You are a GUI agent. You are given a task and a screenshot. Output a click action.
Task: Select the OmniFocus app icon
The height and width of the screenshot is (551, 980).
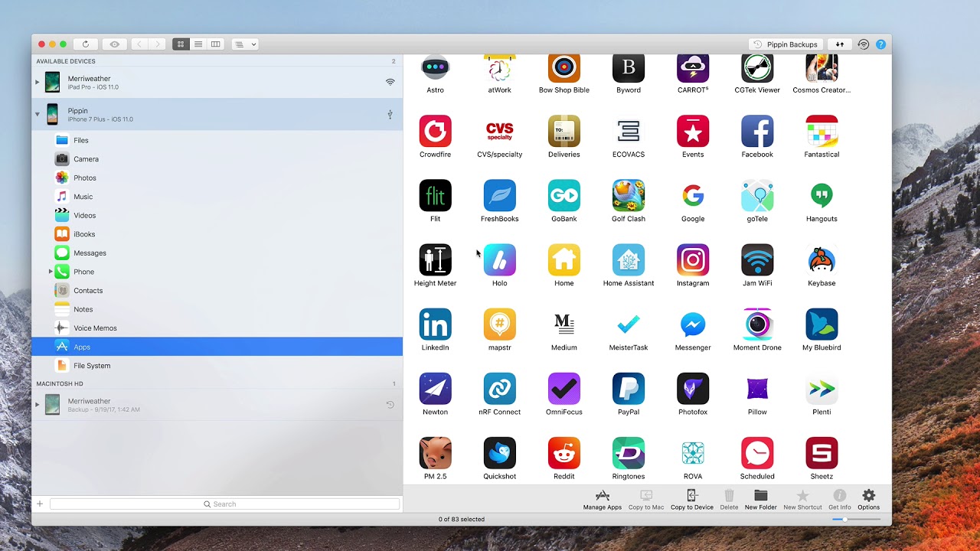(x=564, y=388)
